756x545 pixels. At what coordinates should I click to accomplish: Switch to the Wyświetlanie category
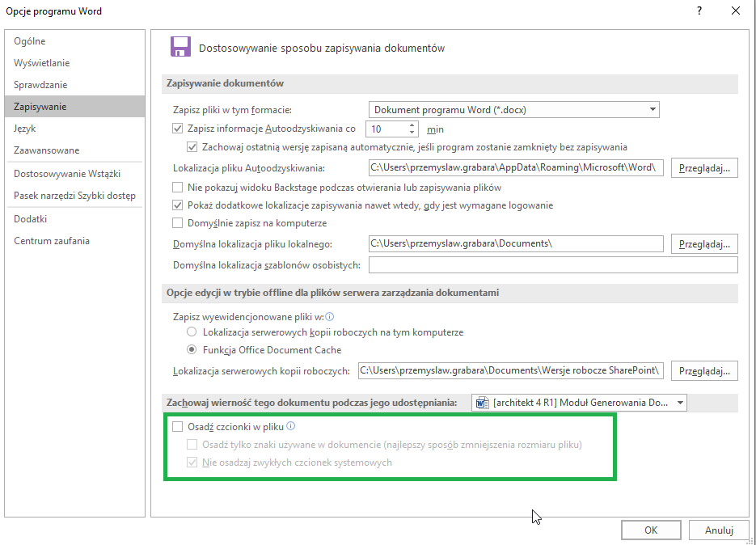74,63
